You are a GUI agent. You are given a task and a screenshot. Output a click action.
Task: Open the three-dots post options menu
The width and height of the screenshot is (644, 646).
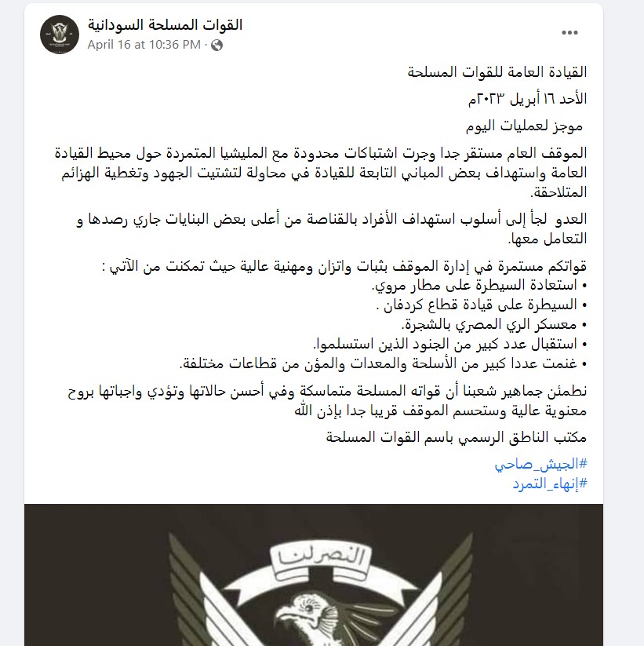pos(571,33)
